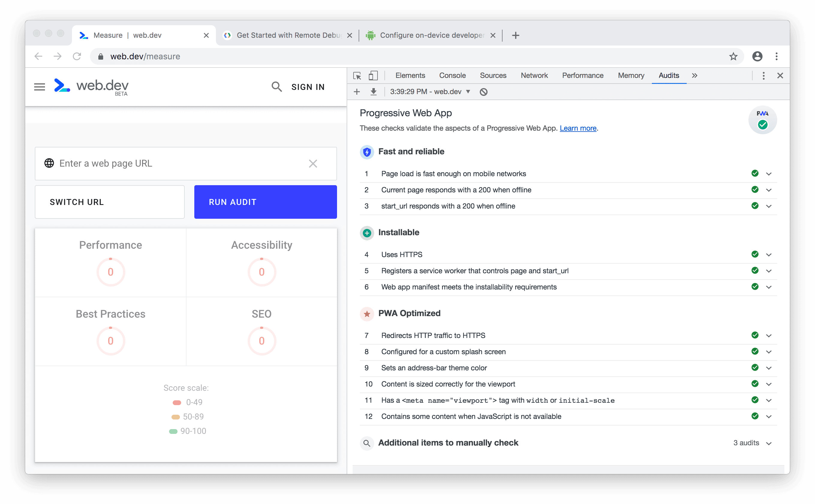Click the Learn more link for PWA
This screenshot has width=815, height=504.
click(578, 128)
